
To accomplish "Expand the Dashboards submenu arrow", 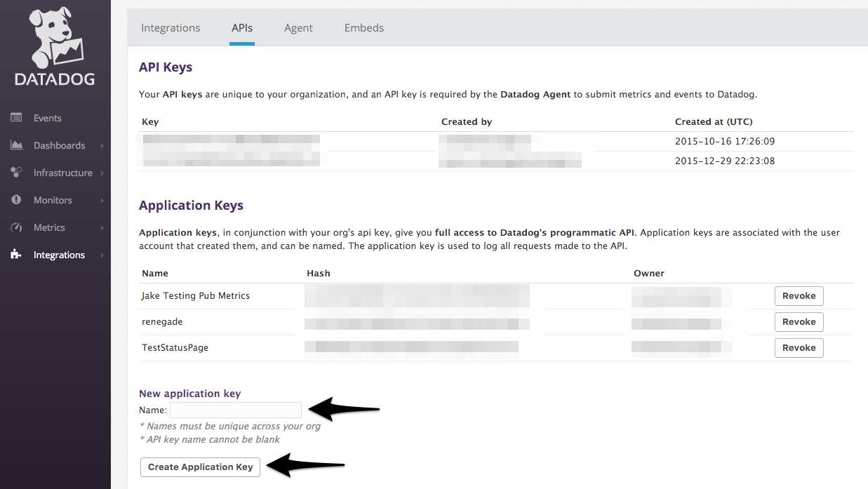I will pos(102,146).
